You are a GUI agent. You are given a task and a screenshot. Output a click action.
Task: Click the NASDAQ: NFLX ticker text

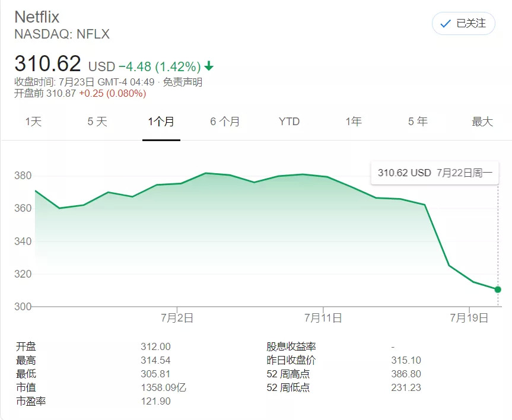click(62, 34)
